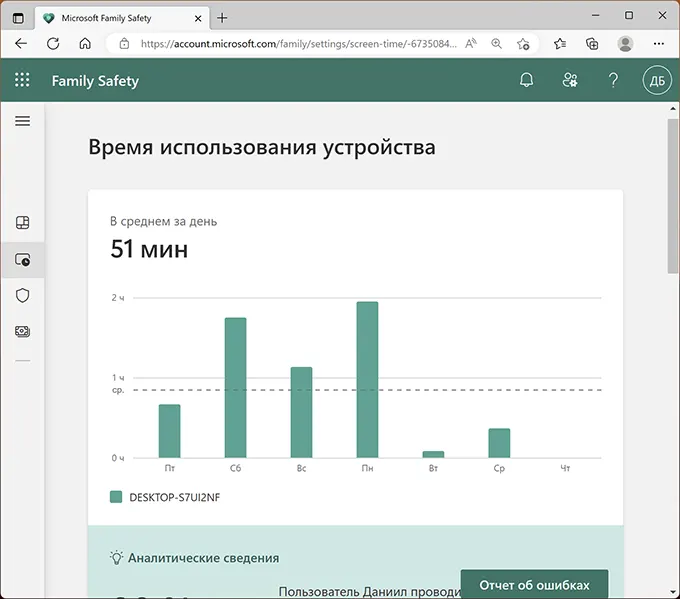This screenshot has height=599, width=680.
Task: Reload the current page
Action: tap(53, 43)
